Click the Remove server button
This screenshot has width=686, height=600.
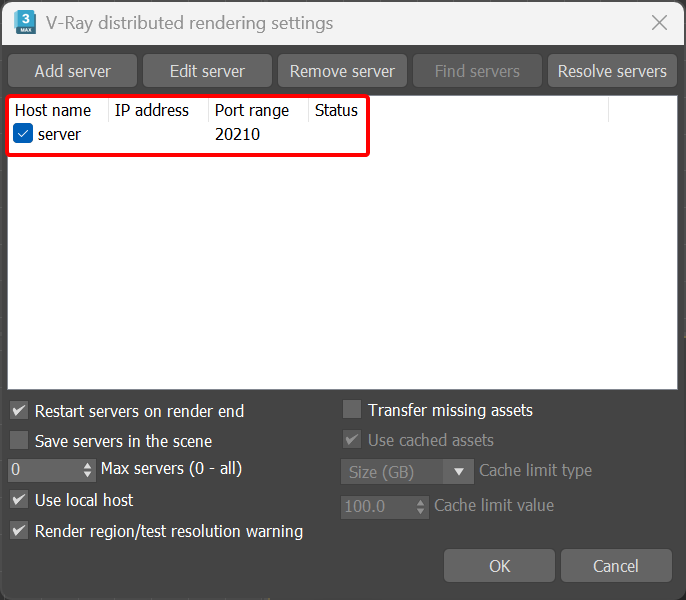[342, 71]
